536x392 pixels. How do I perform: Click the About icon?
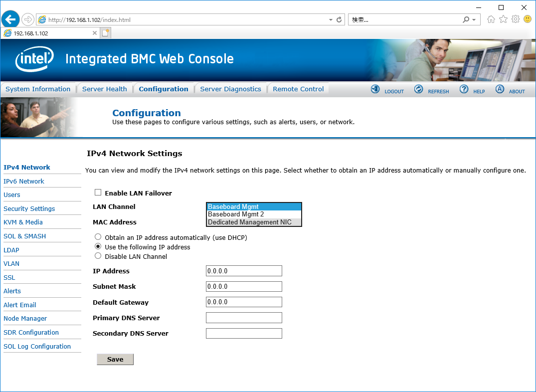coord(500,89)
